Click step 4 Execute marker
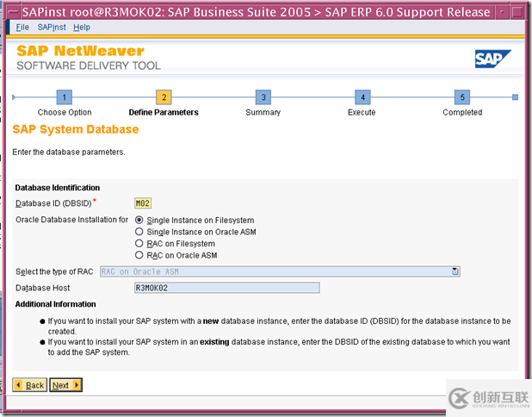Viewport: 532px width, 417px height. (x=362, y=97)
